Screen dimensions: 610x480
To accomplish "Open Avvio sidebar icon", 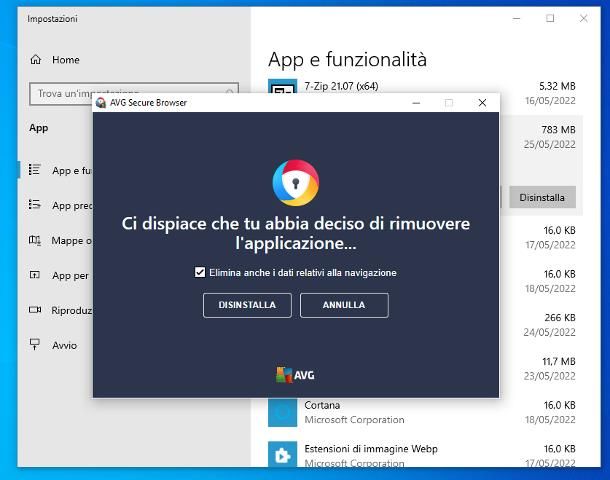I will (x=35, y=344).
